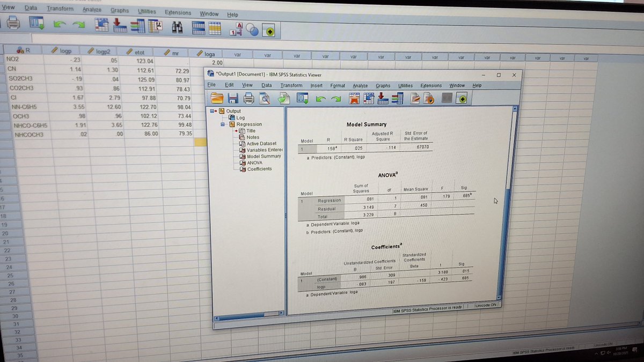Click Variables info icon in Data Editor toolbar
This screenshot has width=644, height=362.
pyautogui.click(x=155, y=26)
